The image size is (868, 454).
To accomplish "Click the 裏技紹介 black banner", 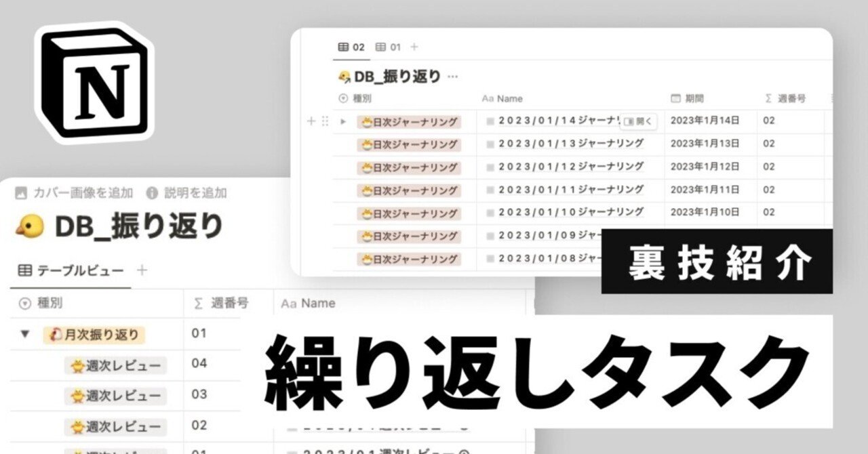I will pyautogui.click(x=717, y=262).
